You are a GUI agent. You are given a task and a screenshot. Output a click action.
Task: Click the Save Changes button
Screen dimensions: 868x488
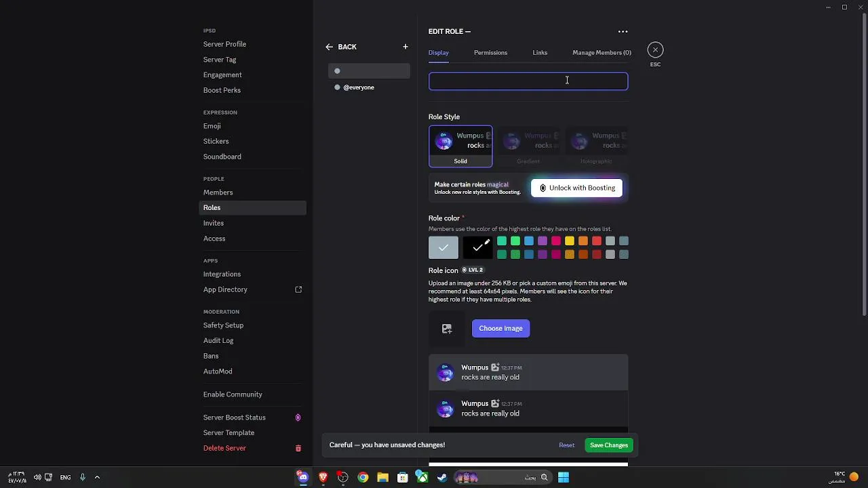point(609,445)
